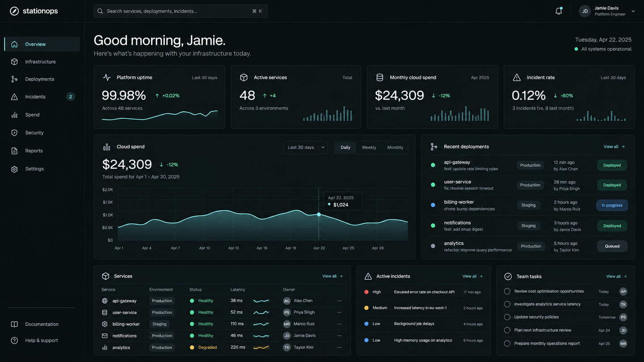Click the Infrastructure cube icon in sidebar
Screen dimensions: 644x362
coord(14,62)
